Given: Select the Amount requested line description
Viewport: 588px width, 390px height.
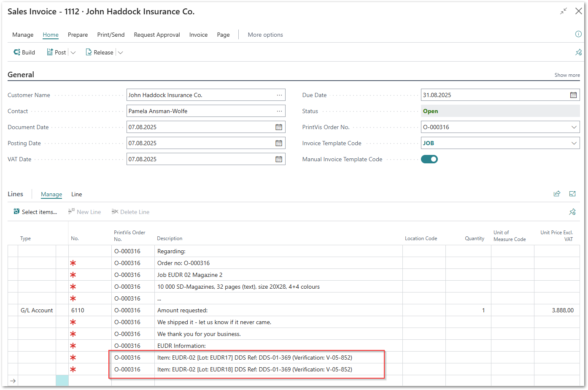Looking at the screenshot, I should (183, 310).
